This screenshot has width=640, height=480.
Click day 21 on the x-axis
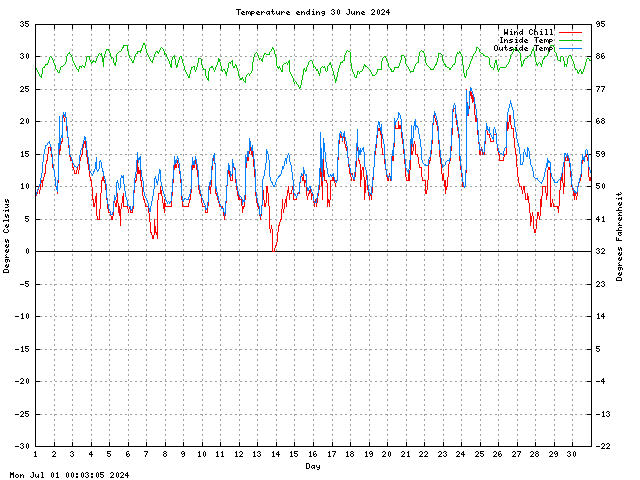[406, 454]
